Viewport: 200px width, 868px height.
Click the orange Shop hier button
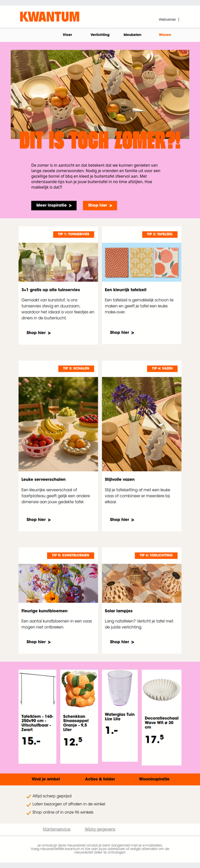point(100,205)
